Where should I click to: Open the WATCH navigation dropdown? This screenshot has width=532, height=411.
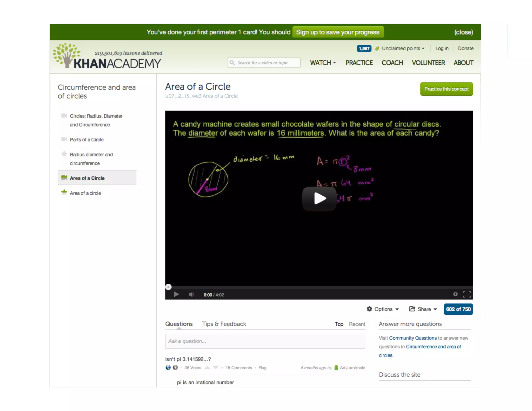click(x=323, y=63)
